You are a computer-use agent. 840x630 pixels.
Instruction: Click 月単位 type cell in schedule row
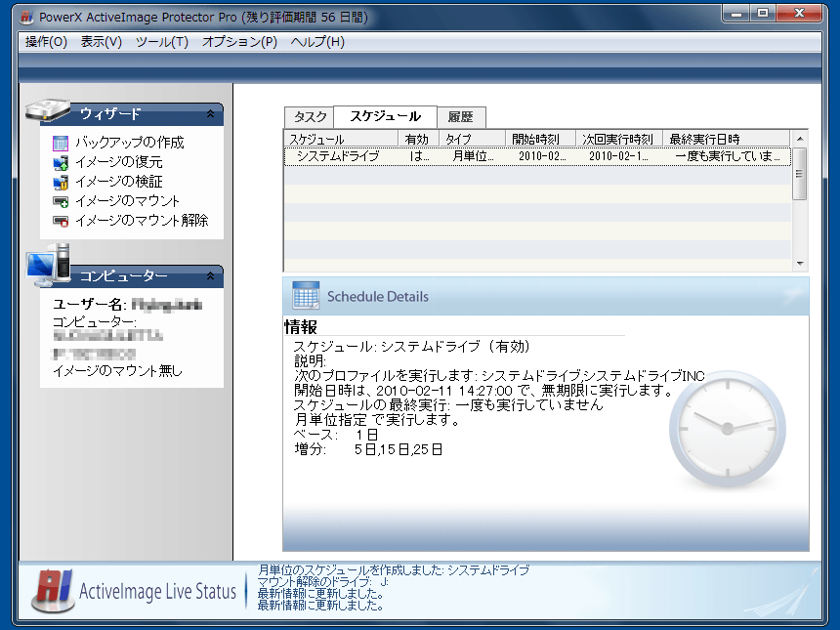tap(473, 156)
